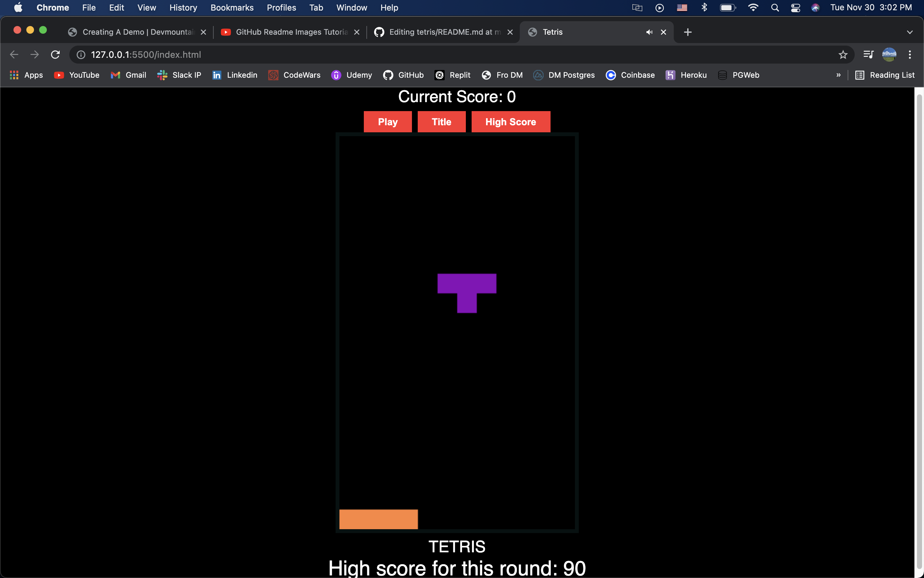The image size is (924, 578).
Task: Open CodeWars bookmark
Action: pyautogui.click(x=295, y=75)
